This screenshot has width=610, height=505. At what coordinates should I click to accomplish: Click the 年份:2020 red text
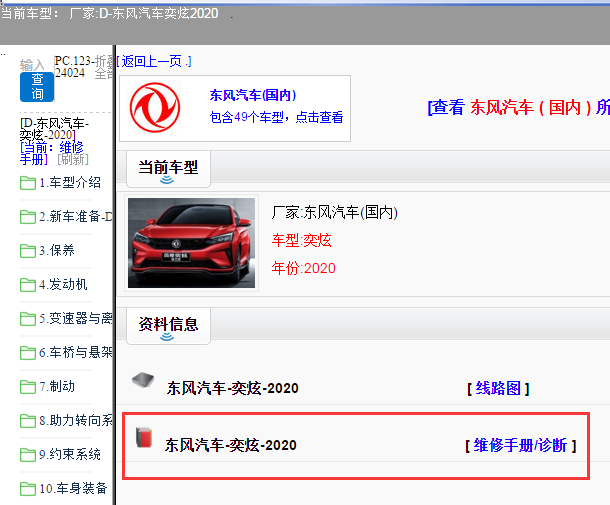(x=303, y=268)
